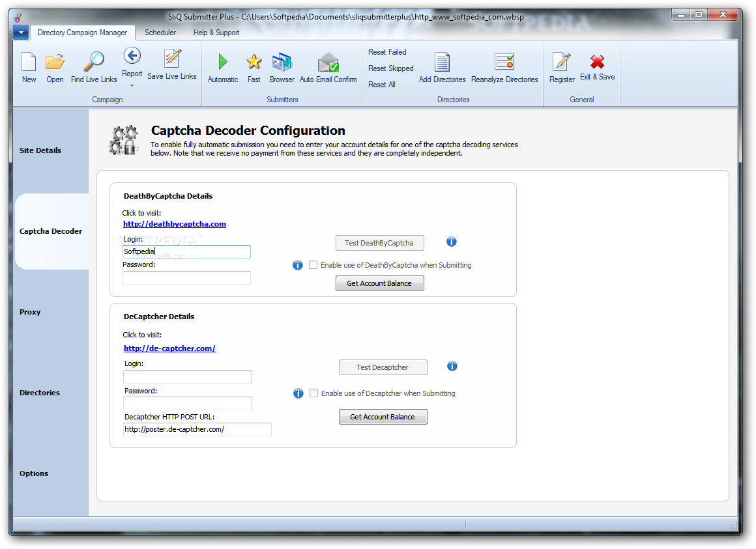The height and width of the screenshot is (549, 756).
Task: Enable use of DeathByCaptcha when Submitting
Action: click(313, 265)
